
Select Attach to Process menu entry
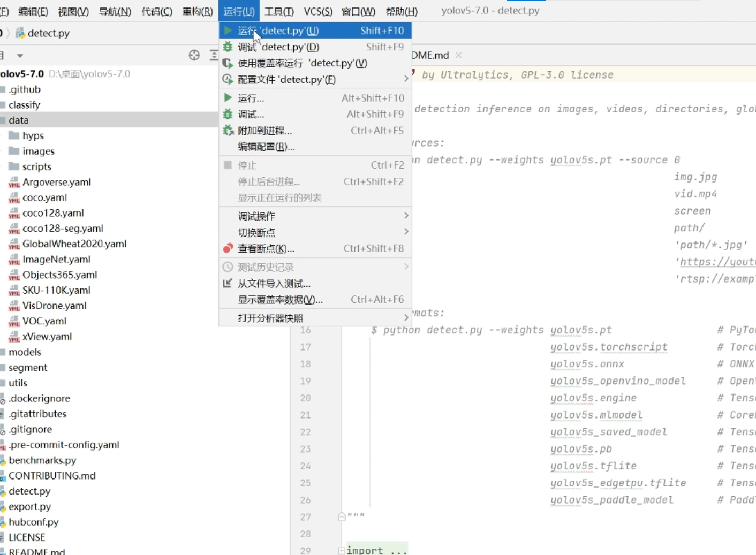tap(315, 131)
